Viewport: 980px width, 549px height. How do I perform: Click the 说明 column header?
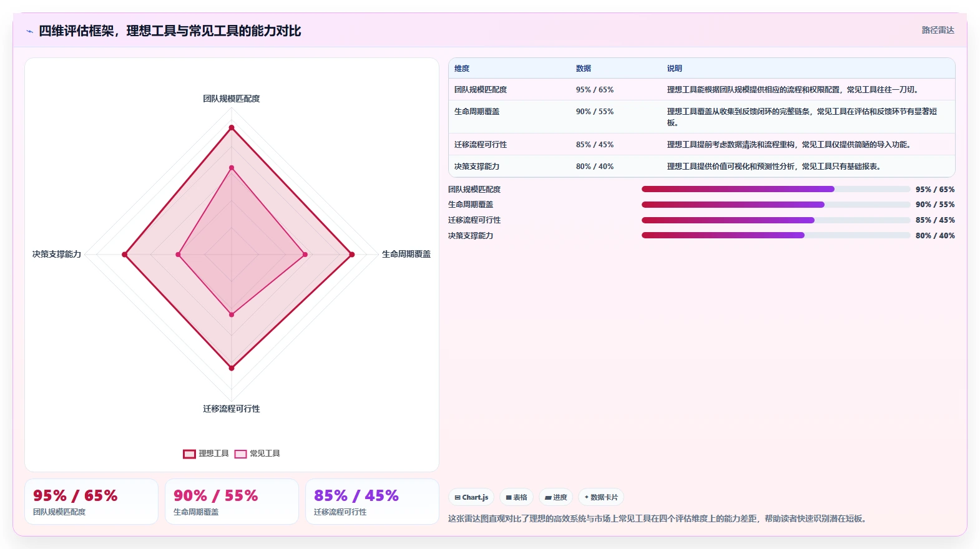pos(675,69)
